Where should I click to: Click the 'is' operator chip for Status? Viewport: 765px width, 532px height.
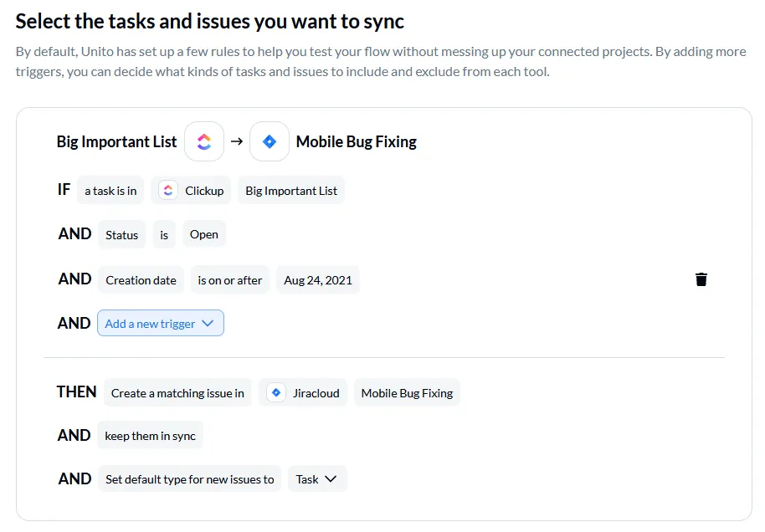[x=164, y=235]
